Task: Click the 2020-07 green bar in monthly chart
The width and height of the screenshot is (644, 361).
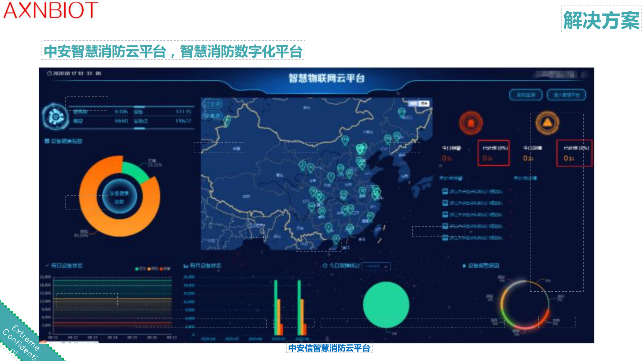Action: (x=276, y=307)
